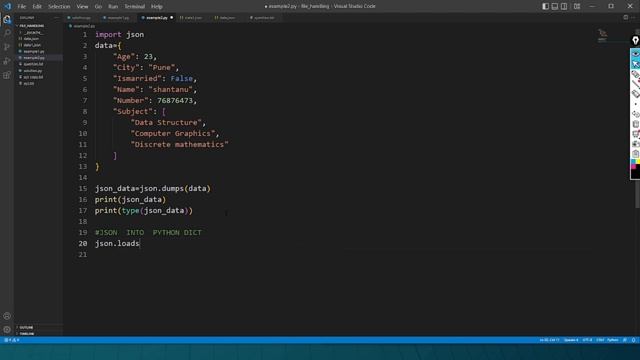Click the trash clear icon in annotation toolbar

point(636,124)
